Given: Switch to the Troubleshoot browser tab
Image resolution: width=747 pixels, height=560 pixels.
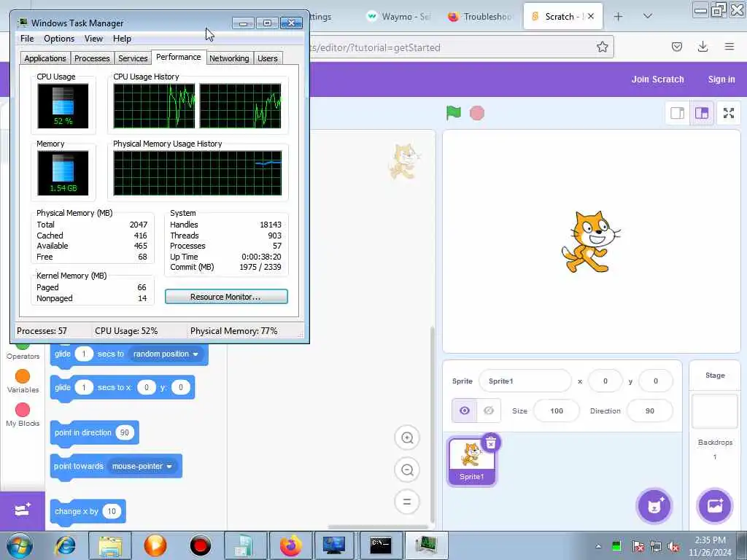Looking at the screenshot, I should click(x=480, y=17).
